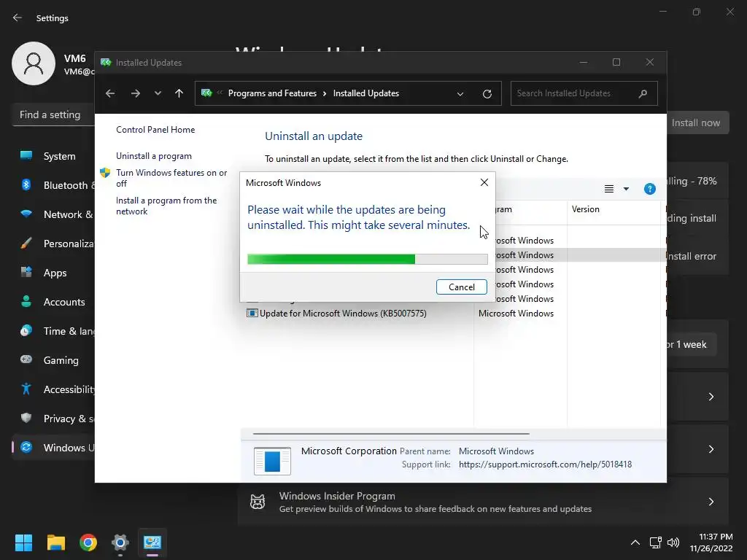Click the Settings back arrow
Viewport: 747px width, 560px height.
[x=18, y=17]
